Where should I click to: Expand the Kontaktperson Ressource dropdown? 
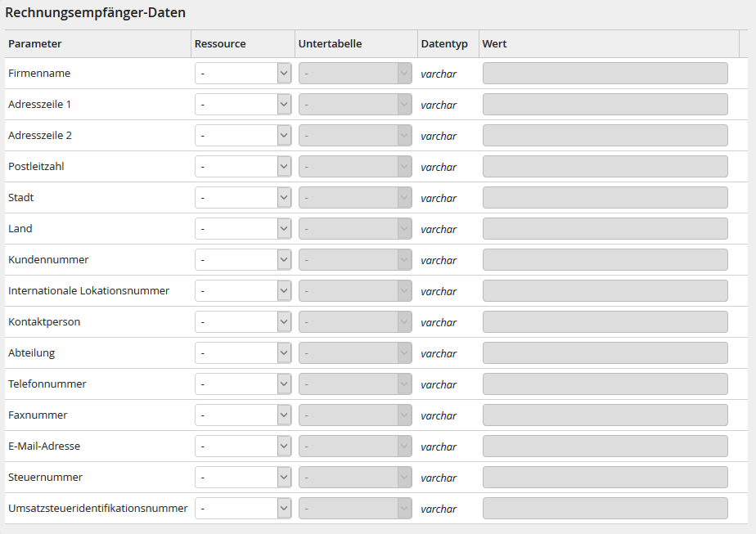coord(243,322)
